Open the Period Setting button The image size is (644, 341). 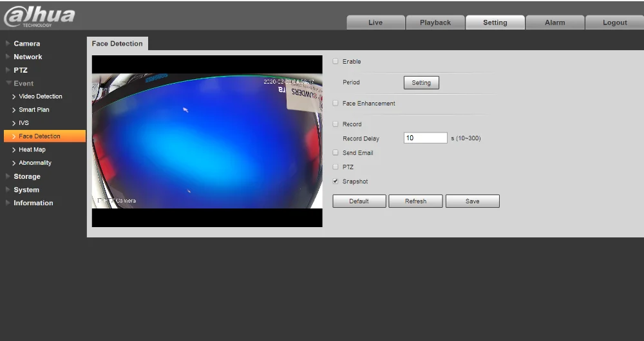click(421, 82)
